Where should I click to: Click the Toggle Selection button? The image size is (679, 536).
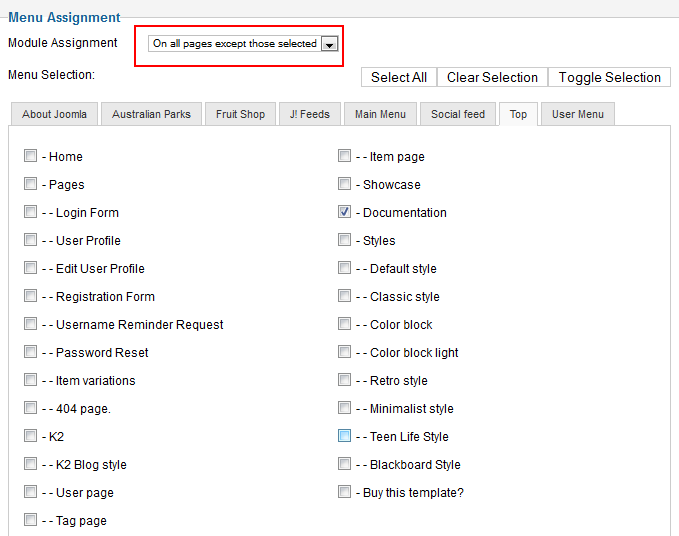(x=609, y=77)
